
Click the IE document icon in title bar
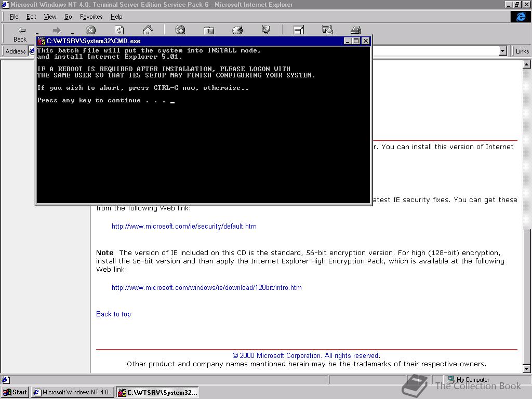[5, 4]
